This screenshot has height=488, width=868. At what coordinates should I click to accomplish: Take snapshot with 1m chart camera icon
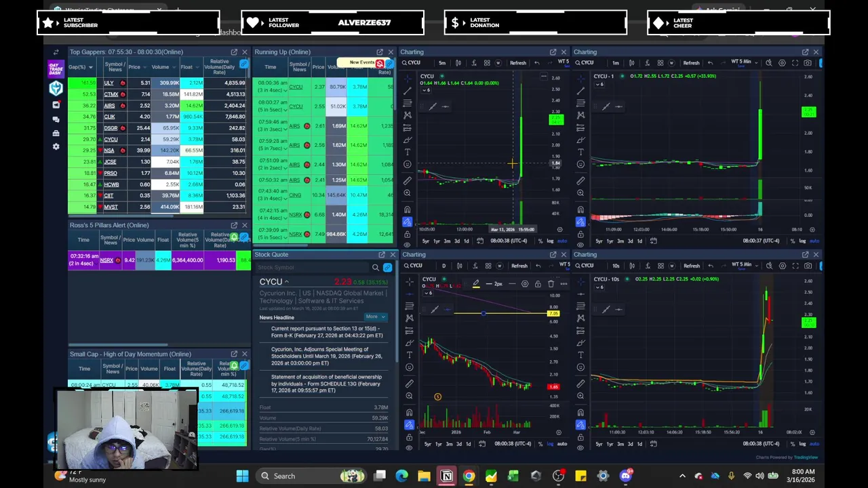[x=808, y=63]
